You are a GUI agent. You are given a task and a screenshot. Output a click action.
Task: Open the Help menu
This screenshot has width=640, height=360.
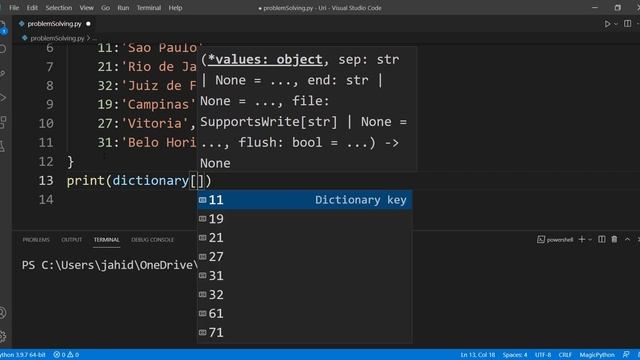click(x=176, y=8)
